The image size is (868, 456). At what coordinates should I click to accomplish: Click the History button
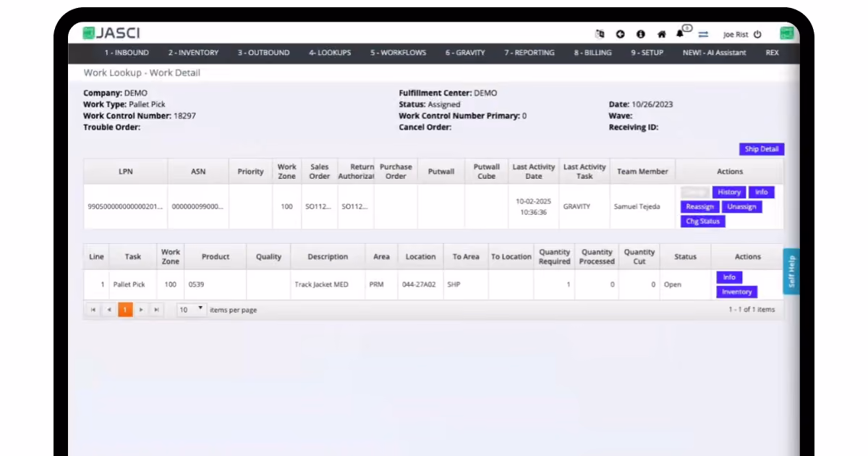pos(729,192)
